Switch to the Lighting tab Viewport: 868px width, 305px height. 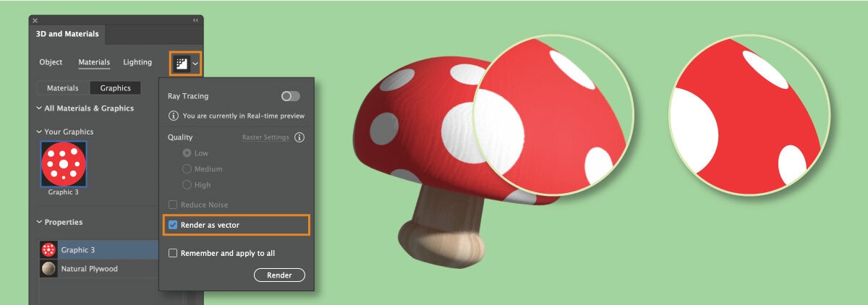[x=137, y=63]
